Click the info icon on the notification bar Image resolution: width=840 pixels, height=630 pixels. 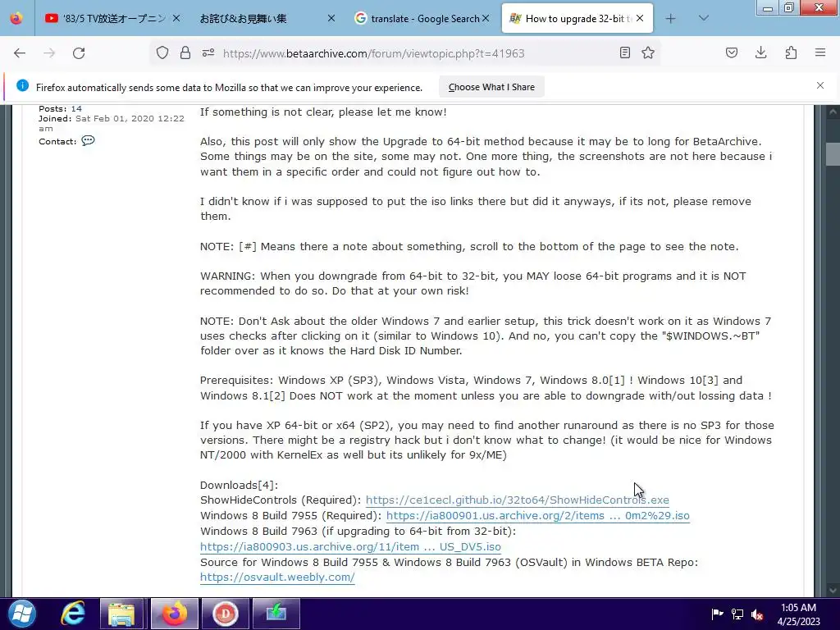click(22, 85)
